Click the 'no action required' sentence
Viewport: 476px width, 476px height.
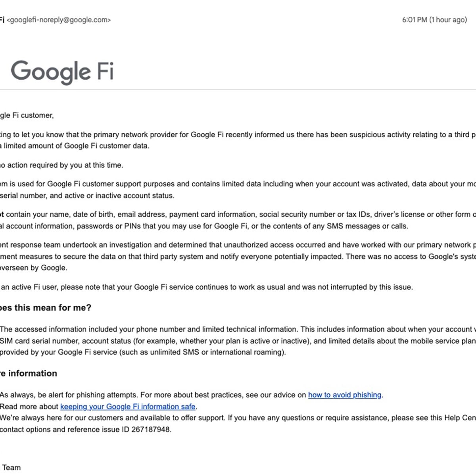tap(61, 165)
